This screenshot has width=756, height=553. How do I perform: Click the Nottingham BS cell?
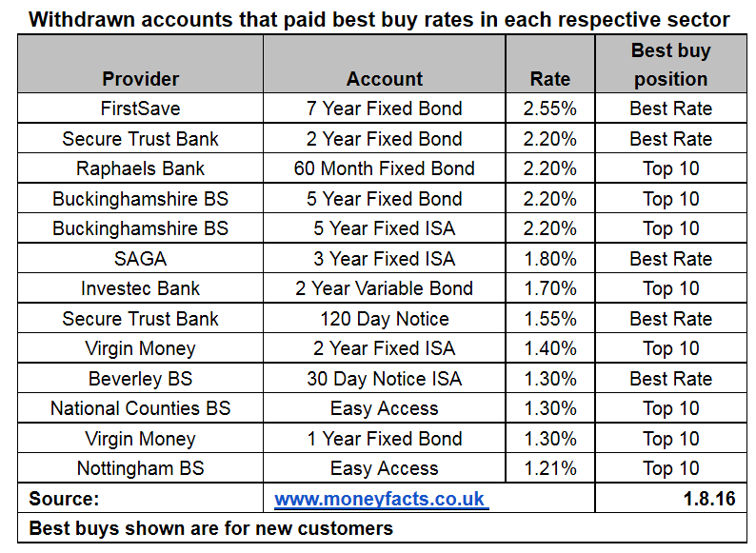141,468
